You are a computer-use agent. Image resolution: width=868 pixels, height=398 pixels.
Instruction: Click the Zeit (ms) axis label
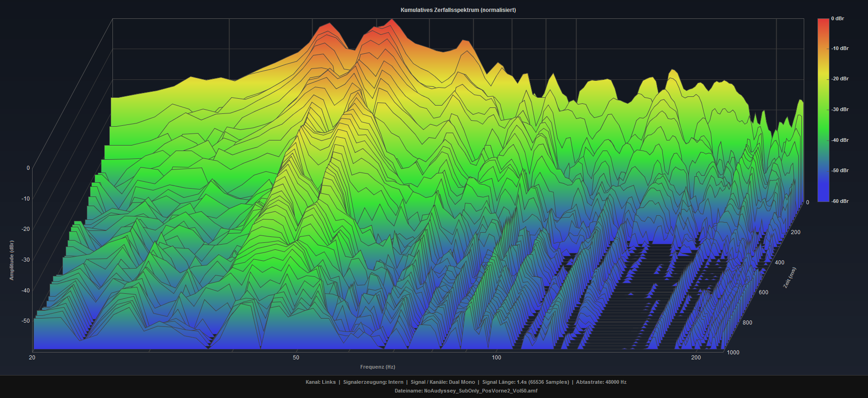(790, 278)
